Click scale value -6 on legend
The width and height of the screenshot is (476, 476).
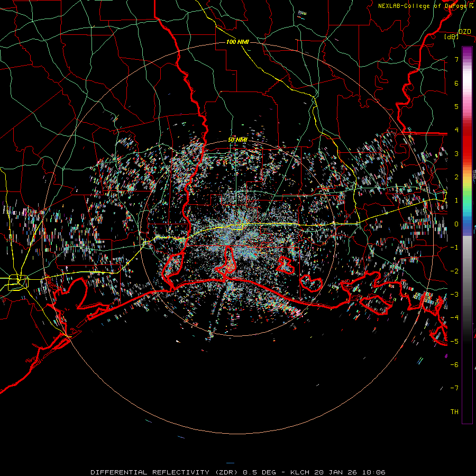454,364
